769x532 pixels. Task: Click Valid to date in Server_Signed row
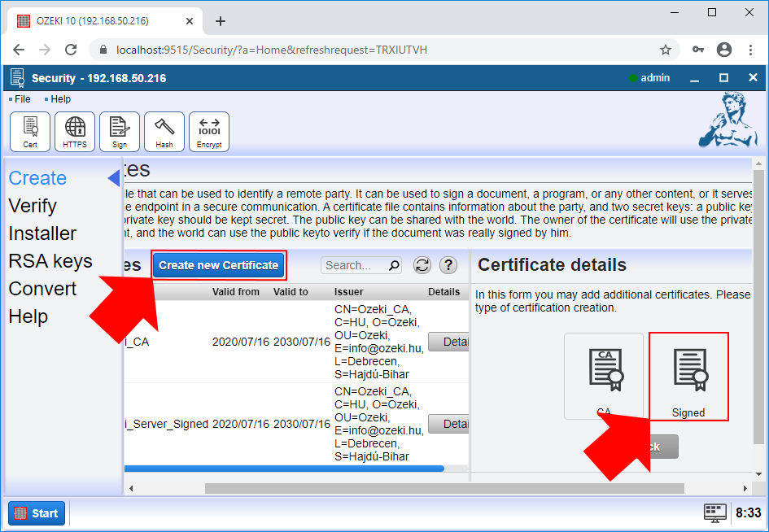pyautogui.click(x=302, y=424)
